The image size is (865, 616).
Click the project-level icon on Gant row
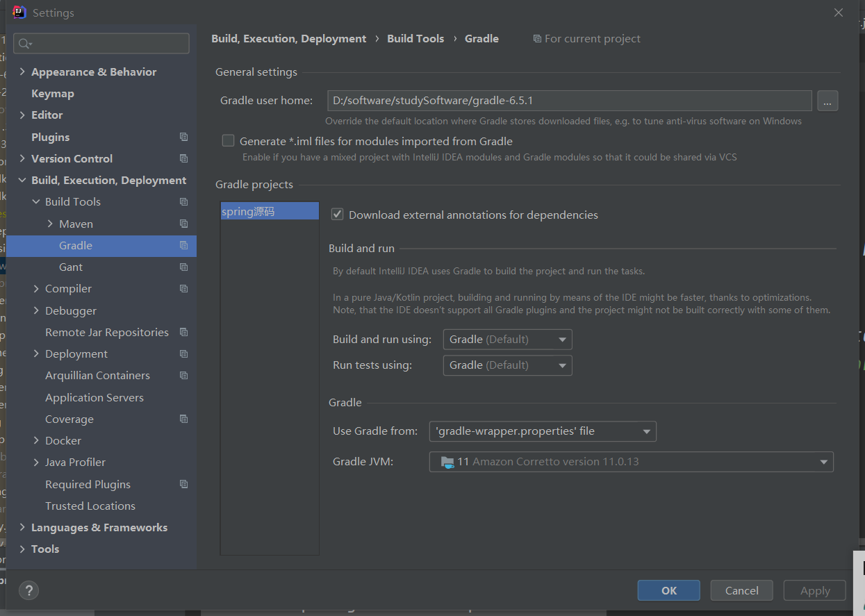[x=183, y=267]
